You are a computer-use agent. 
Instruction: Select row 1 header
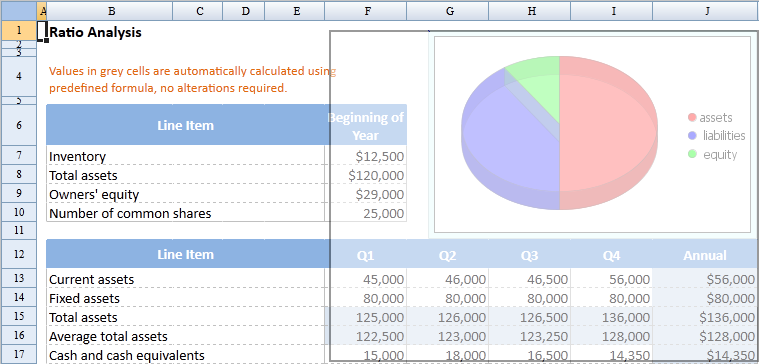pyautogui.click(x=19, y=30)
